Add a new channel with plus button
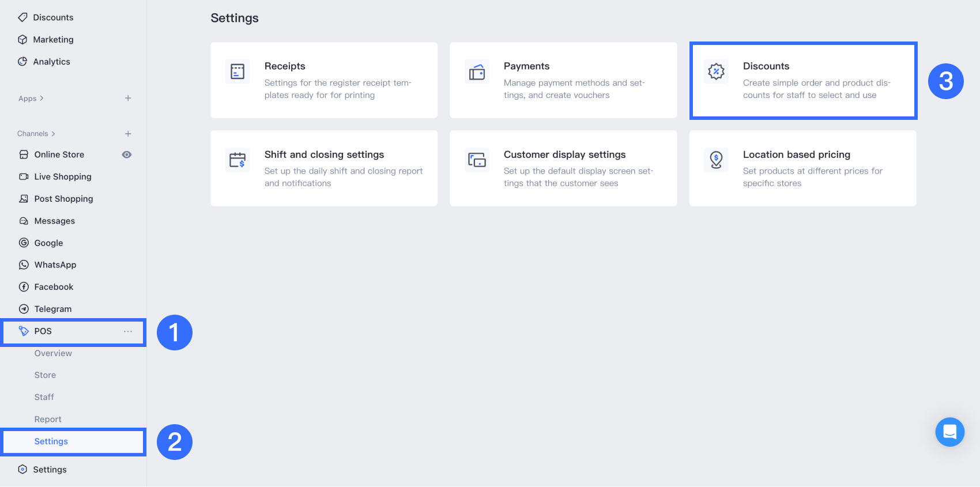Image resolution: width=980 pixels, height=487 pixels. tap(128, 134)
